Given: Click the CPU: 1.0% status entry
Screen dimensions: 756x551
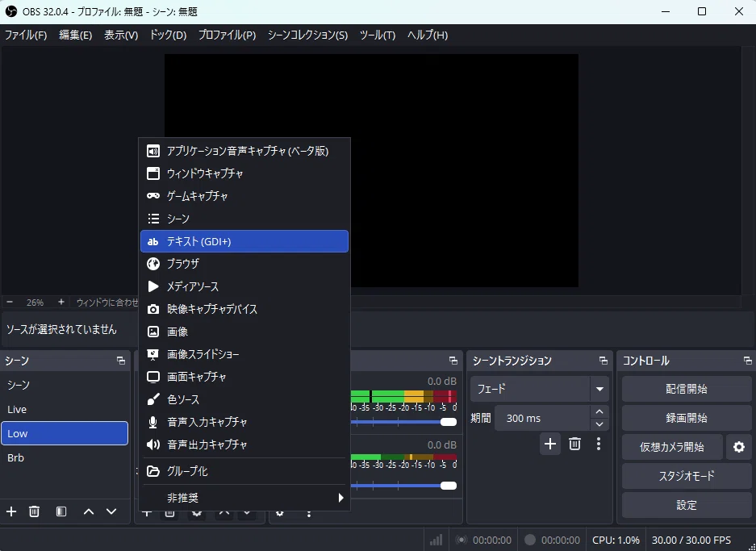Looking at the screenshot, I should coord(616,540).
